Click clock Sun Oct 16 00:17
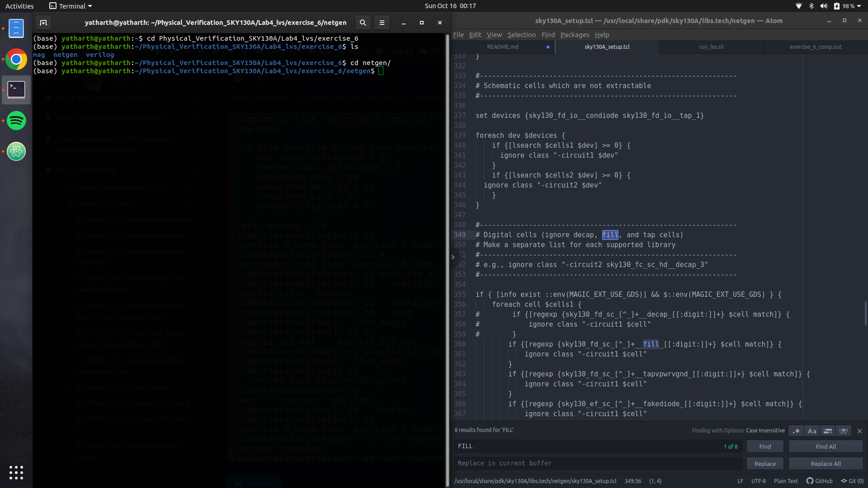Image resolution: width=868 pixels, height=488 pixels. tap(450, 6)
